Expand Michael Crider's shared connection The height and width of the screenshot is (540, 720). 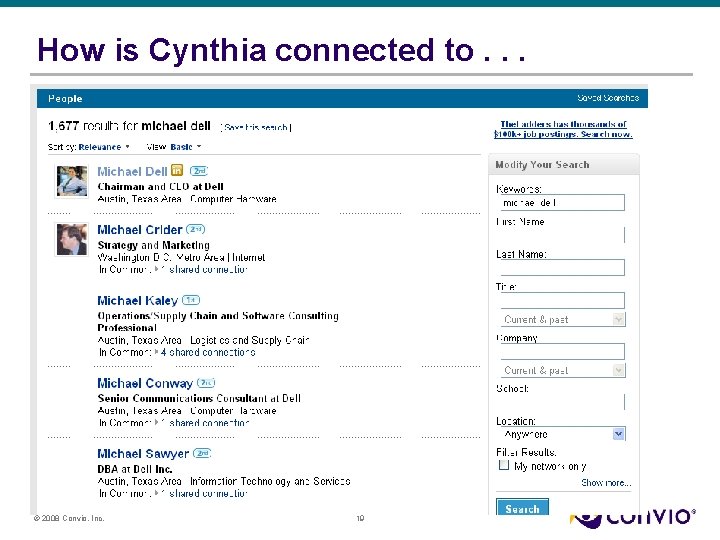pyautogui.click(x=203, y=270)
